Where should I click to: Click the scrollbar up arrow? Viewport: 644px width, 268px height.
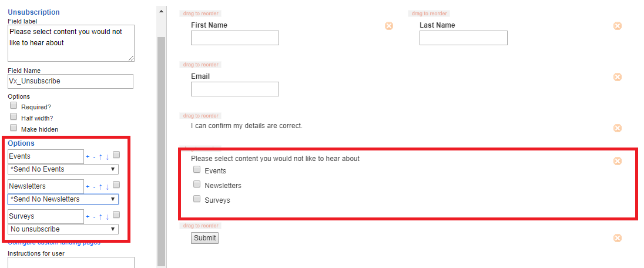pyautogui.click(x=161, y=11)
